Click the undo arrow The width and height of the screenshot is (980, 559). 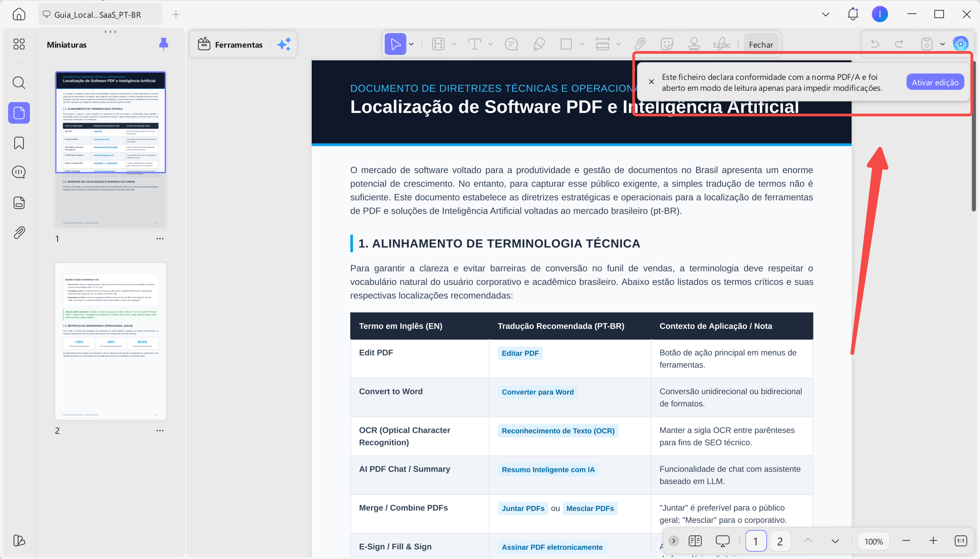[x=875, y=44]
